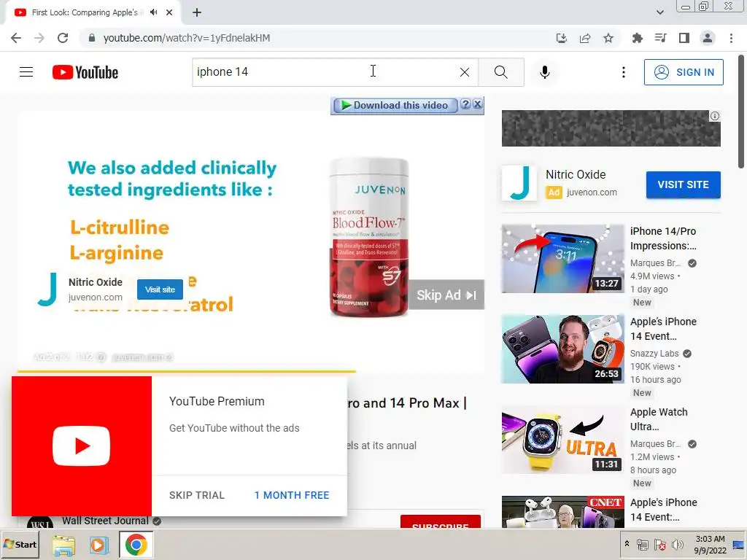Screen dimensions: 747x560
Task: Open the Snazzy Labs iPhone 14 Event thumbnail
Action: coord(562,349)
